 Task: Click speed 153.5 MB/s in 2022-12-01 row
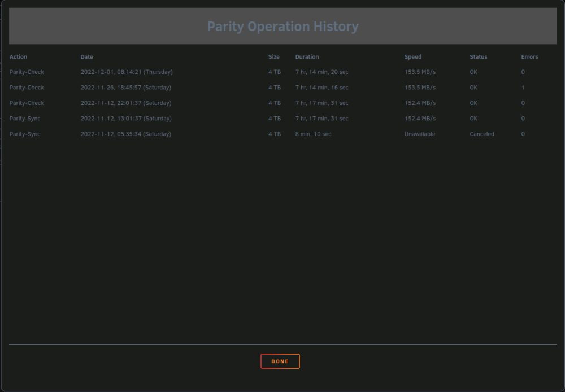click(x=420, y=72)
